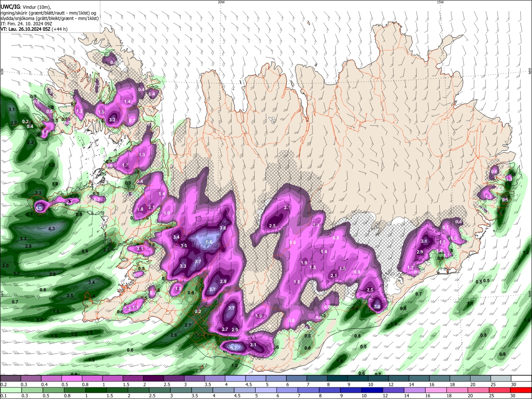Click the "UWC/IG" title text

[10, 7]
